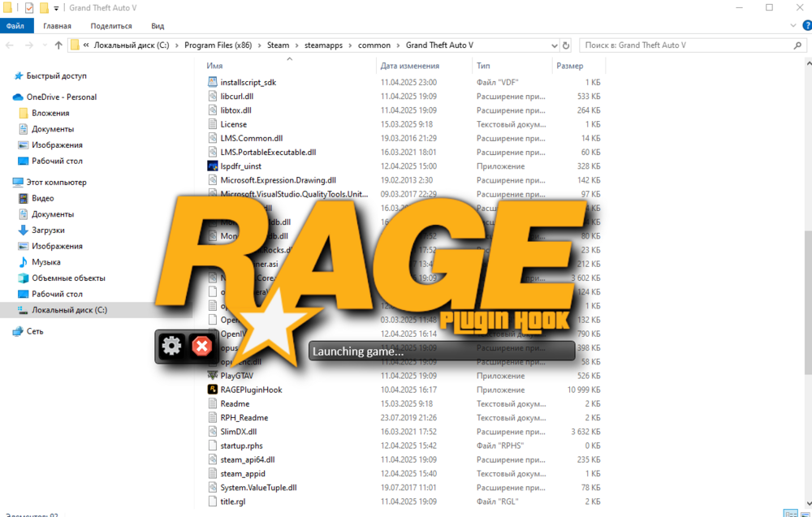Open the Файл menu

[16, 25]
